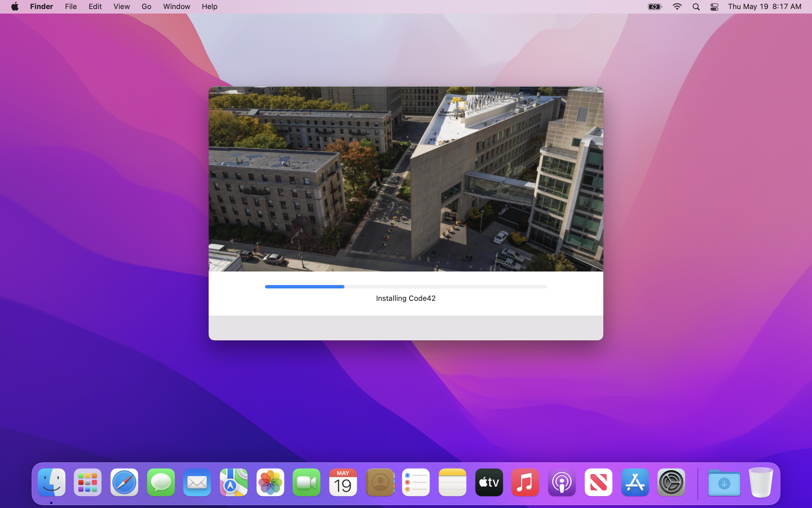Launch Safari from the Dock
This screenshot has height=508, width=812.
click(x=124, y=482)
